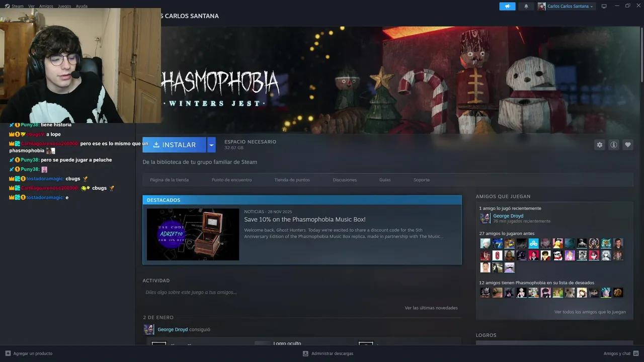This screenshot has width=644, height=362.
Task: Open Save 10% Music Box news headline
Action: (x=305, y=219)
